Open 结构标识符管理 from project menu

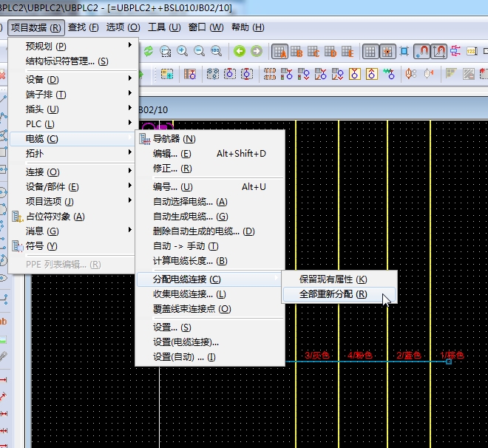67,61
